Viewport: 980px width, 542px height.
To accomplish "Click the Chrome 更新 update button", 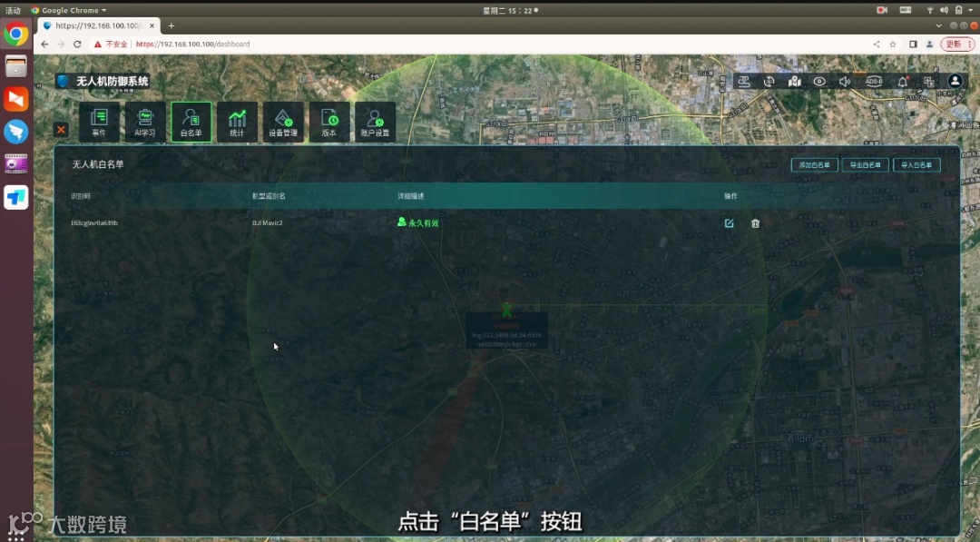I will coord(957,44).
